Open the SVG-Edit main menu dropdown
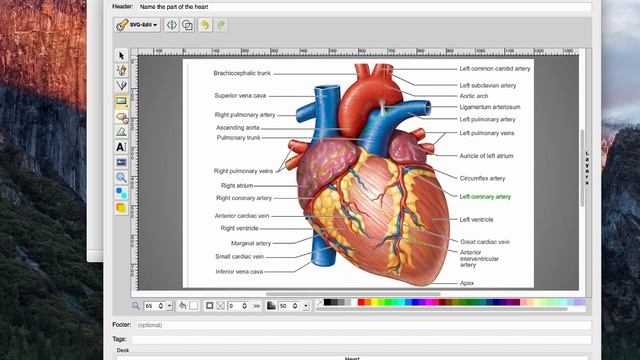640x360 pixels. 137,25
